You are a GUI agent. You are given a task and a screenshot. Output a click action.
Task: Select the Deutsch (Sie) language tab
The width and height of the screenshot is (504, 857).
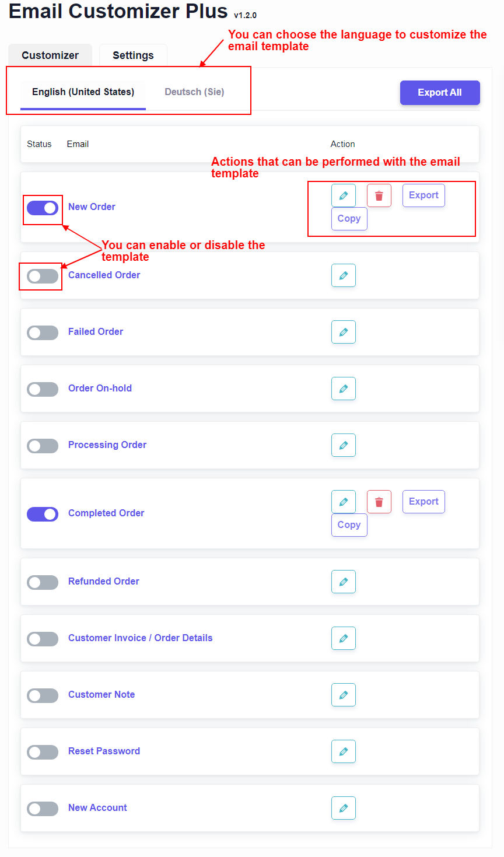coord(194,92)
